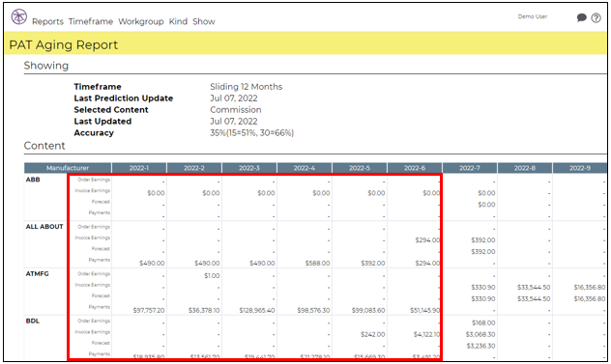Click BDL order earnings value $168.00
The image size is (611, 364).
(483, 322)
